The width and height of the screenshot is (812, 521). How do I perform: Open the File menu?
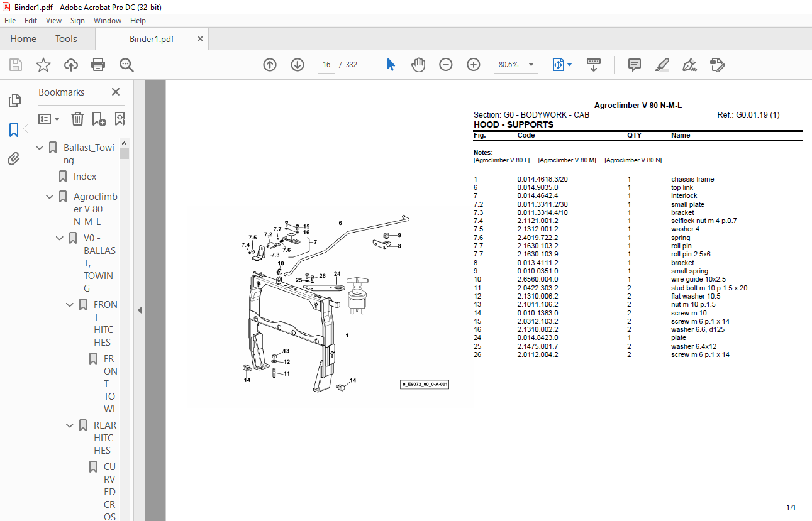click(10, 21)
